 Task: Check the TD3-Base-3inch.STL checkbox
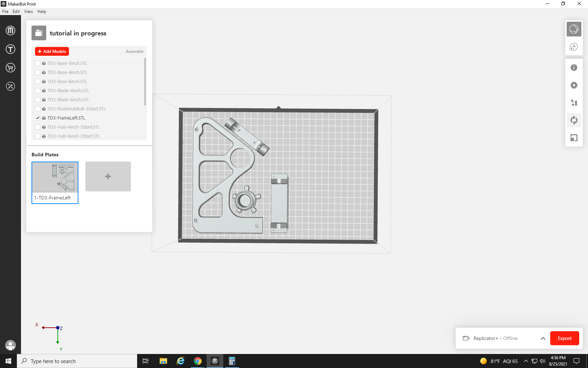[x=37, y=63]
